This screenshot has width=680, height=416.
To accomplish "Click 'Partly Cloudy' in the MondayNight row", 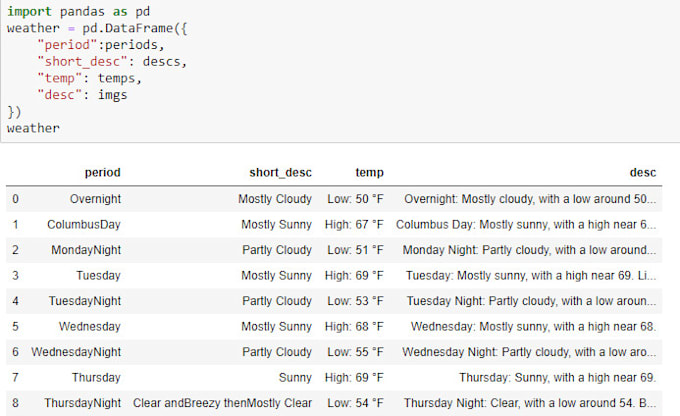I will (277, 250).
